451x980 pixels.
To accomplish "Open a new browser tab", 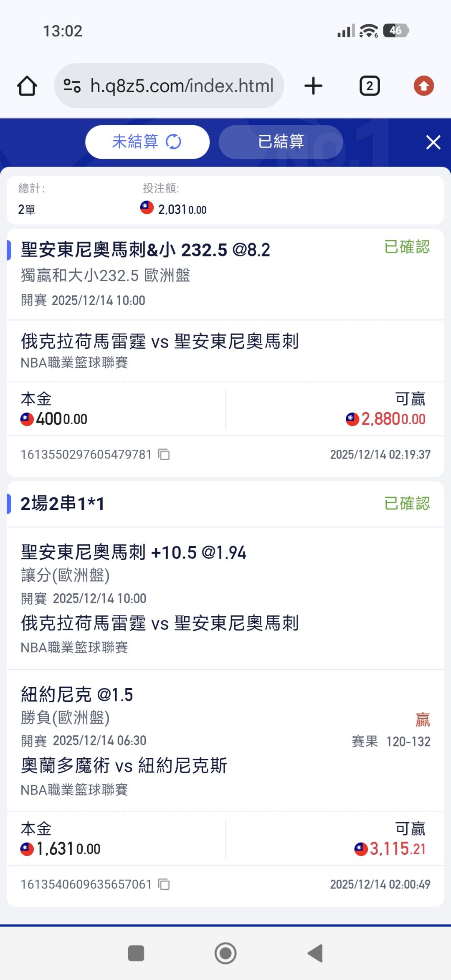I will pos(313,86).
